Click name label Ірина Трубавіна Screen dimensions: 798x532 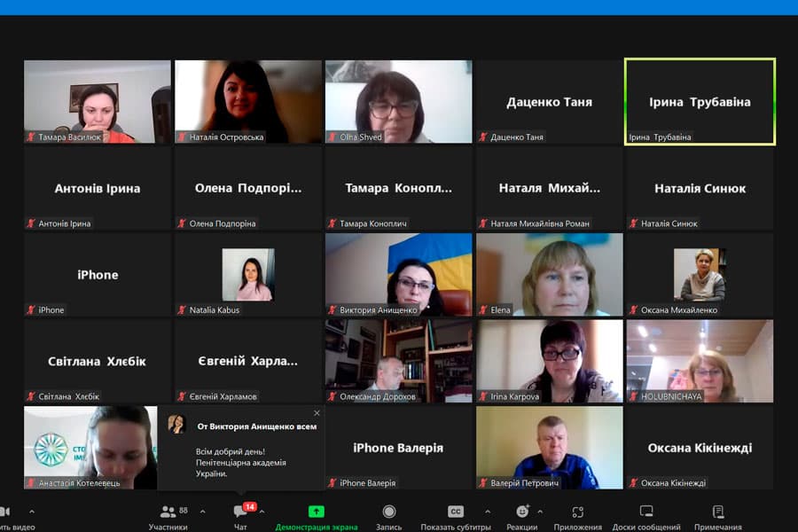point(660,137)
